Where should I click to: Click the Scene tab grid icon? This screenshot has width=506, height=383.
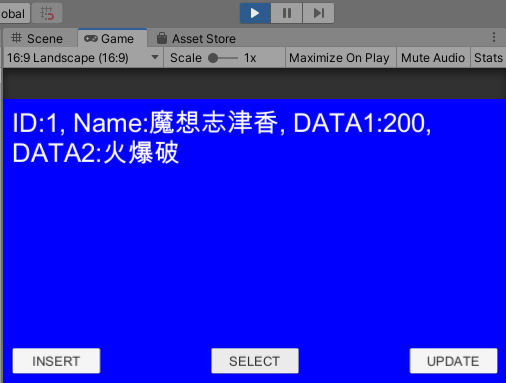click(16, 38)
